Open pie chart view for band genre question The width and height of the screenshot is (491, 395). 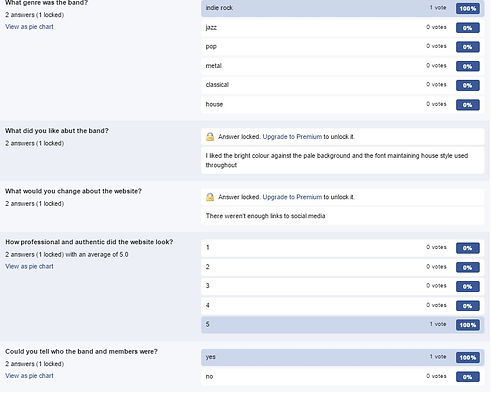[x=29, y=27]
